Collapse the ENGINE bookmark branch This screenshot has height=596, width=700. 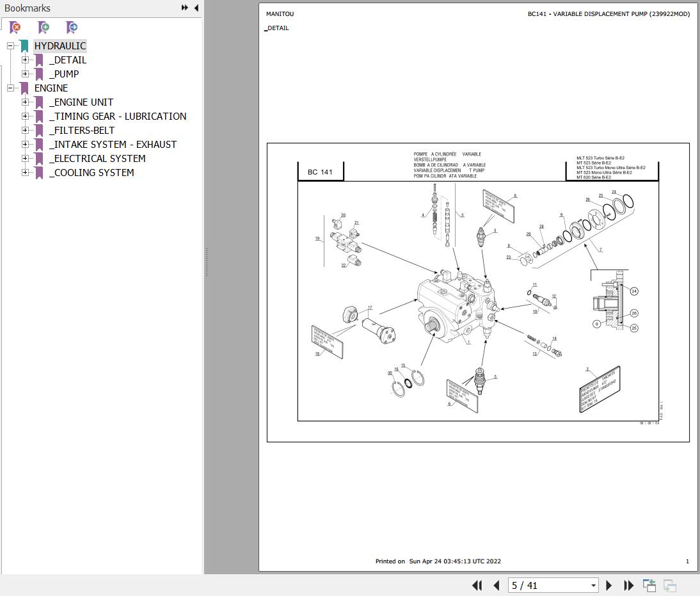click(10, 88)
